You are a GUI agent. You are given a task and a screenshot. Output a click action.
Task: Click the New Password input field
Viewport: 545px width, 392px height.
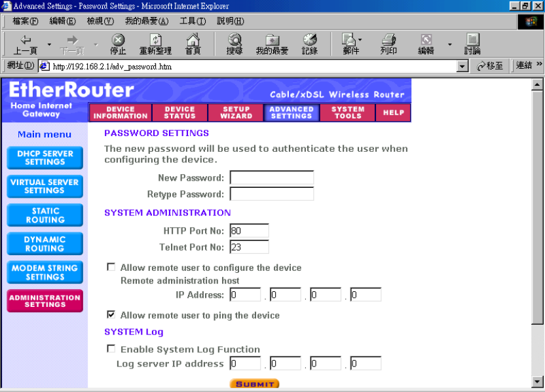pyautogui.click(x=272, y=177)
